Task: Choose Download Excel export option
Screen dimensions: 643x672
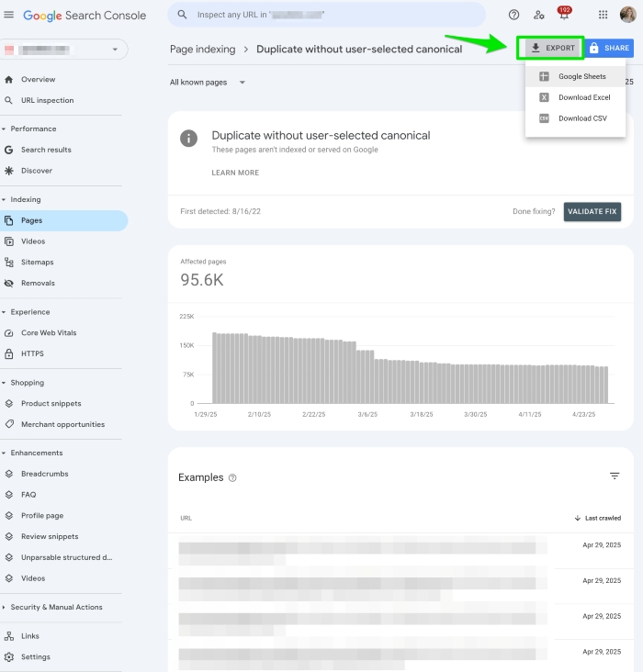Action: point(575,97)
